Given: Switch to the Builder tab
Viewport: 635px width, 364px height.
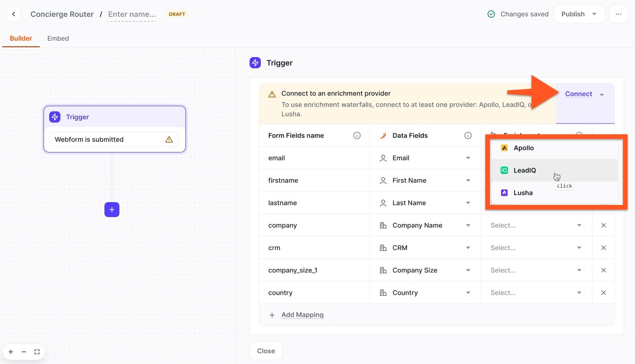Looking at the screenshot, I should tap(21, 38).
